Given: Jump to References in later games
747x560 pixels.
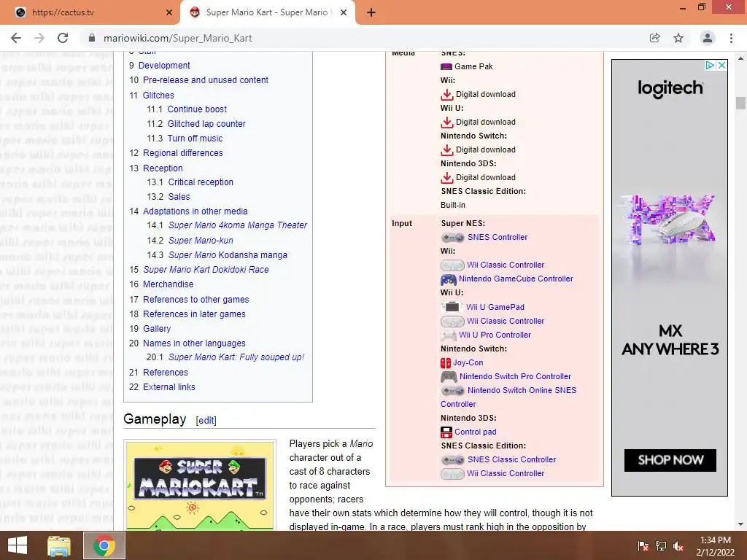Looking at the screenshot, I should [x=194, y=314].
